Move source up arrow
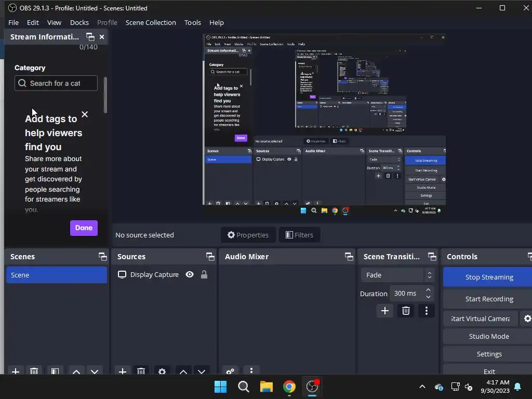Viewport: 532px width, 399px height. pyautogui.click(x=183, y=371)
